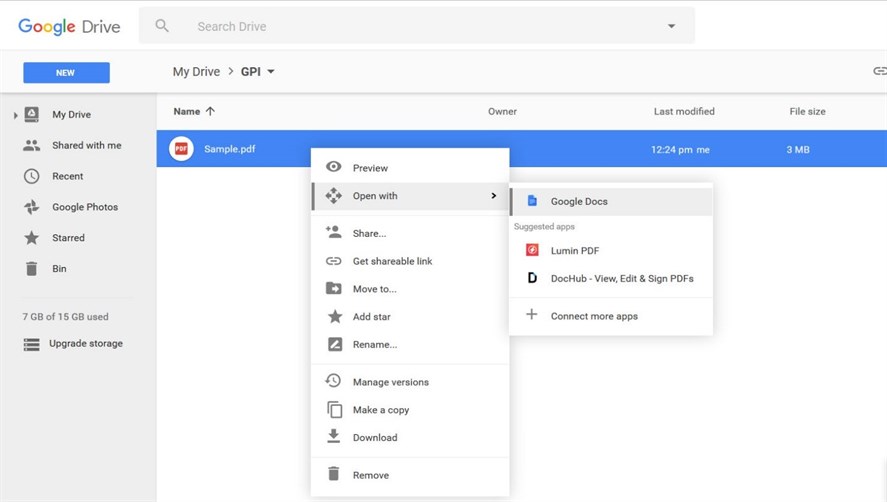Expand the My Drive tree arrow
This screenshot has height=502, width=887.
coord(15,115)
